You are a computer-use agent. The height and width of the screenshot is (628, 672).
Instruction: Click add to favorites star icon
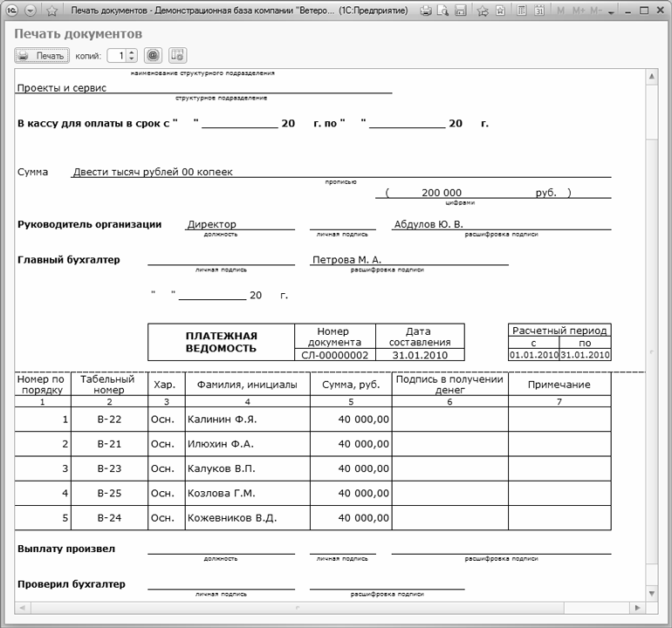(483, 10)
